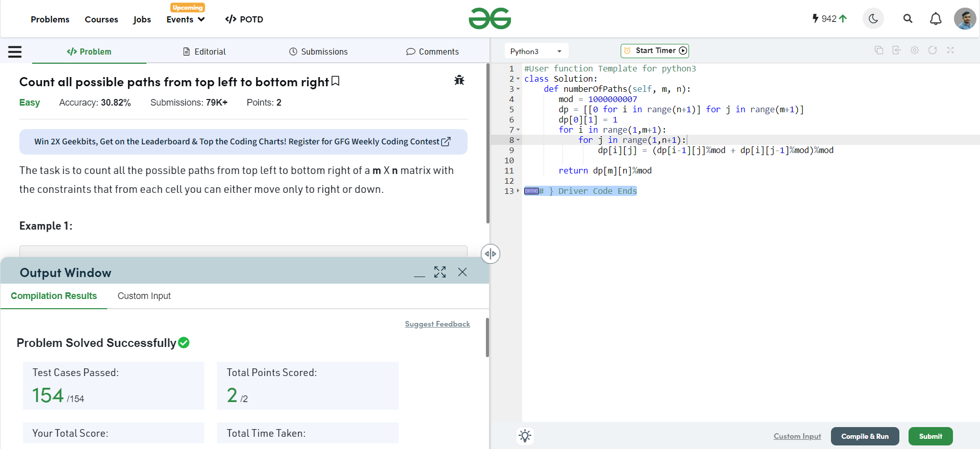Open user profile avatar
The height and width of the screenshot is (449, 980).
965,19
